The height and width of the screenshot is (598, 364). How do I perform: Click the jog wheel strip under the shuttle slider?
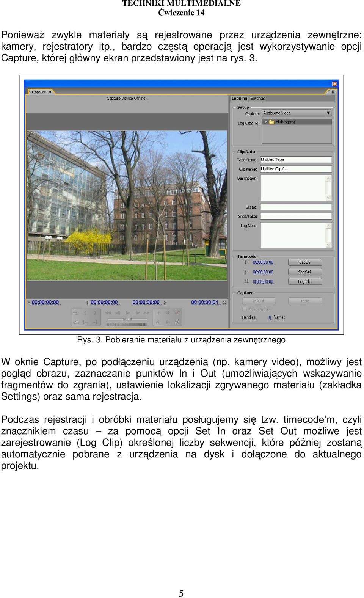[127, 325]
